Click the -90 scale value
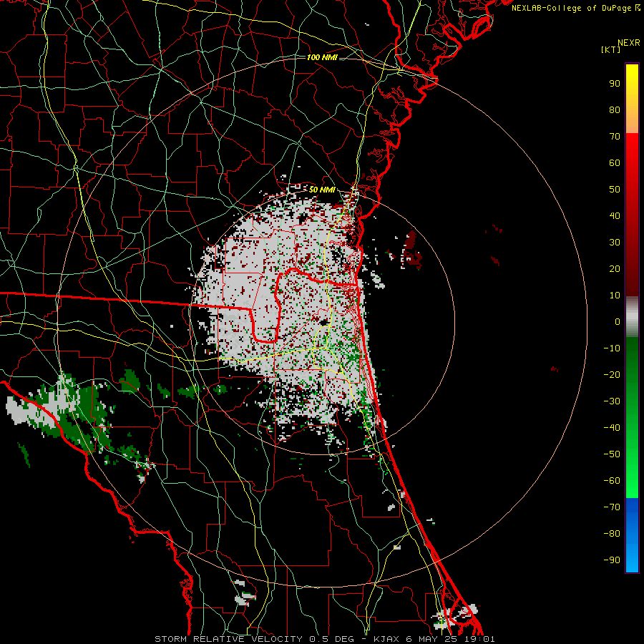This screenshot has height=644, width=644. 612,560
